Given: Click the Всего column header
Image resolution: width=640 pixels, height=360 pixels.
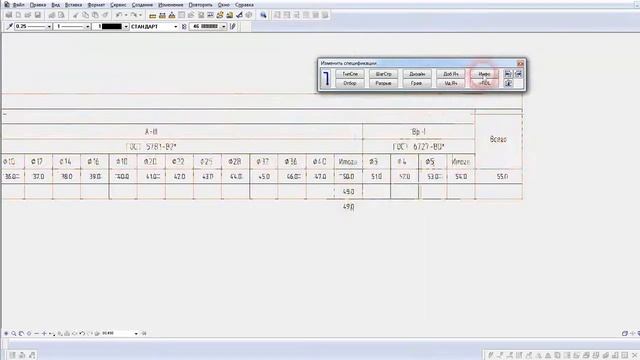Looking at the screenshot, I should click(498, 140).
